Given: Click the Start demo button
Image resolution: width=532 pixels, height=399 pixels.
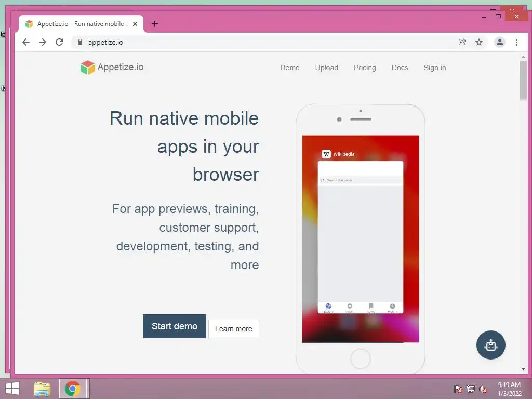Looking at the screenshot, I should coord(175,326).
